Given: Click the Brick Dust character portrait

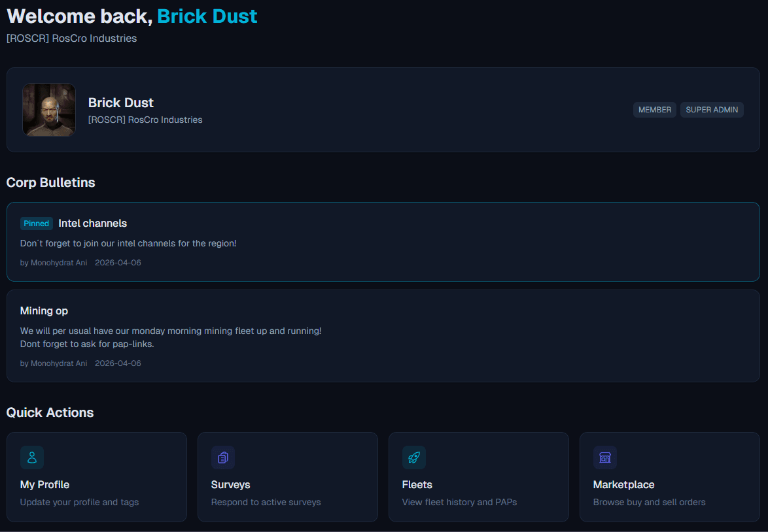Looking at the screenshot, I should [48, 110].
